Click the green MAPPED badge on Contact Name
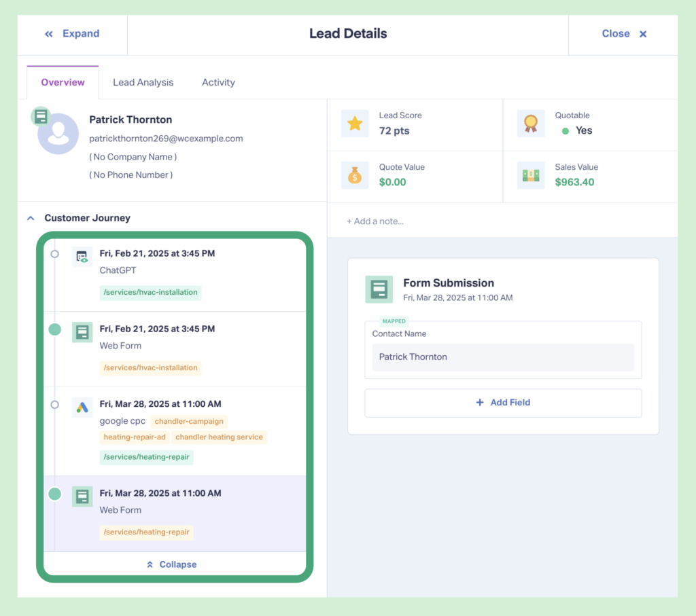 (394, 321)
